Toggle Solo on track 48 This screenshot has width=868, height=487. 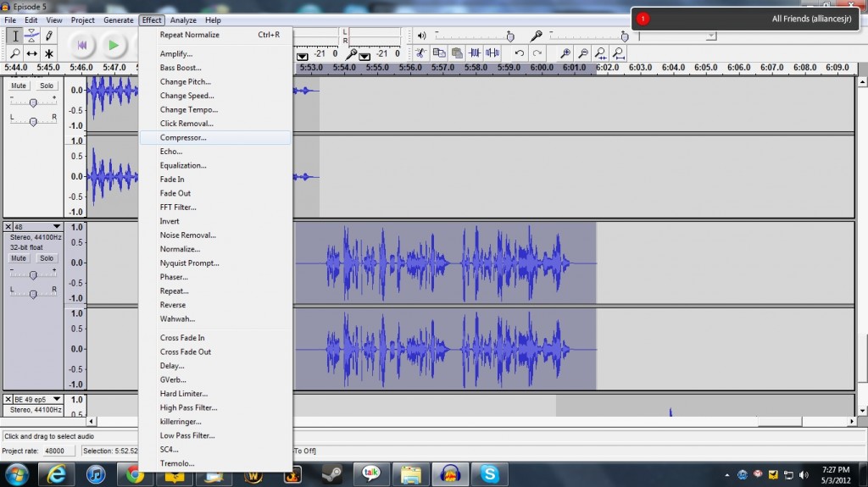47,258
